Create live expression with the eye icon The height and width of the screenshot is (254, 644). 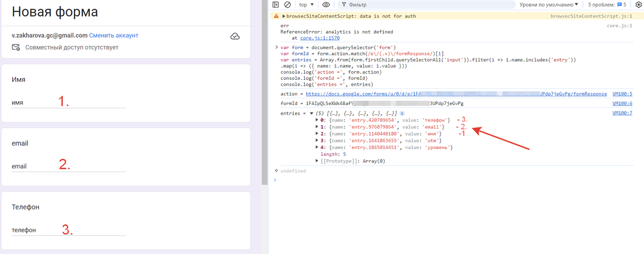point(326,5)
